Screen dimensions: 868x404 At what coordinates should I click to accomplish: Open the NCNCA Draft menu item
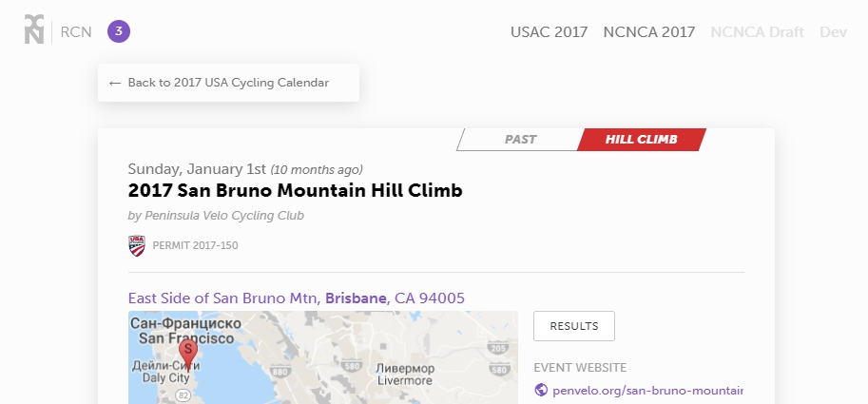click(757, 32)
